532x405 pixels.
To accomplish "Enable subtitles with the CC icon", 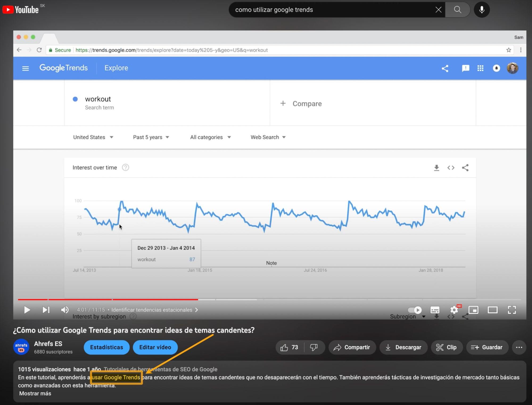I will coord(435,310).
